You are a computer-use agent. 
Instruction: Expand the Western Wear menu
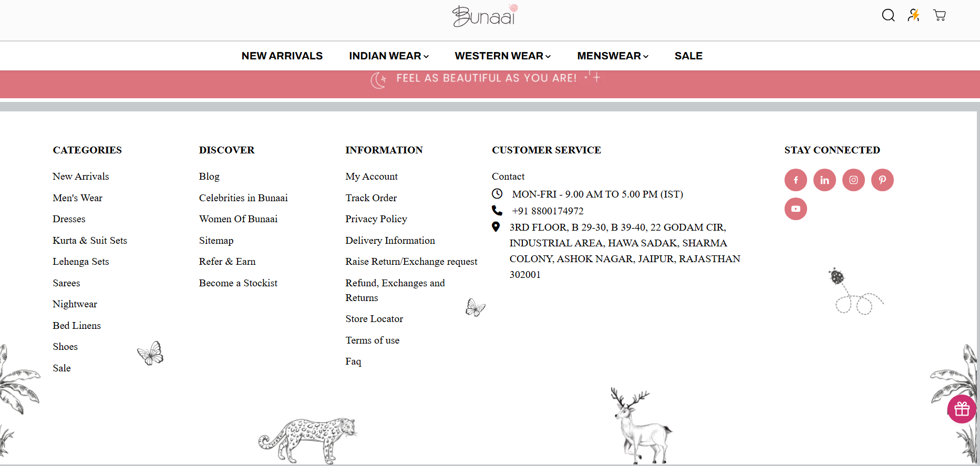(x=503, y=56)
